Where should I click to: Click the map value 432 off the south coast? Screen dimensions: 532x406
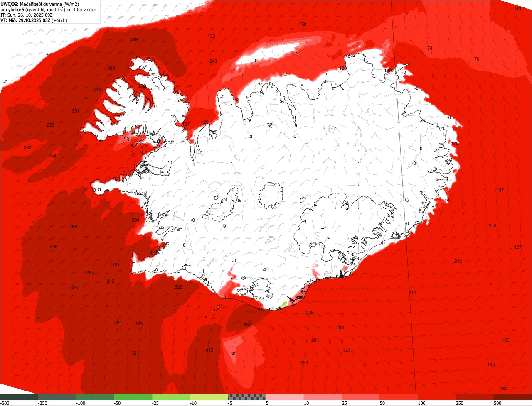pos(247,325)
